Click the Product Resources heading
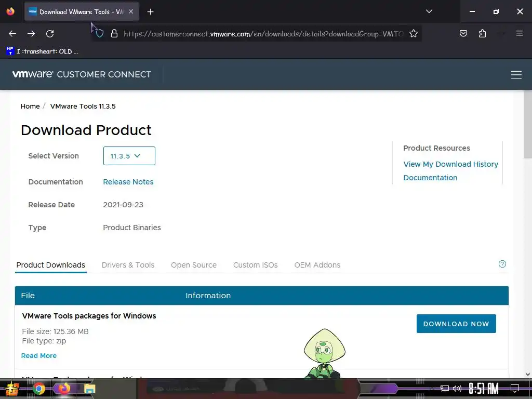The height and width of the screenshot is (399, 532). coord(436,148)
